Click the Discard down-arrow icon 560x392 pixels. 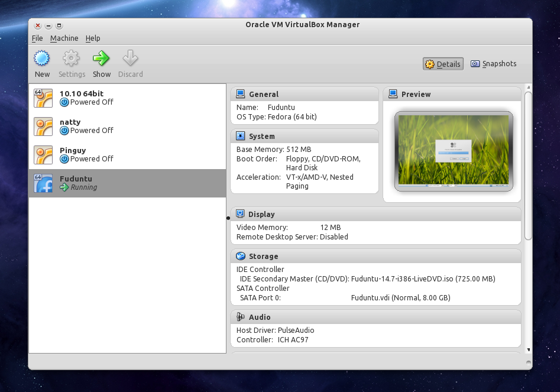click(130, 59)
